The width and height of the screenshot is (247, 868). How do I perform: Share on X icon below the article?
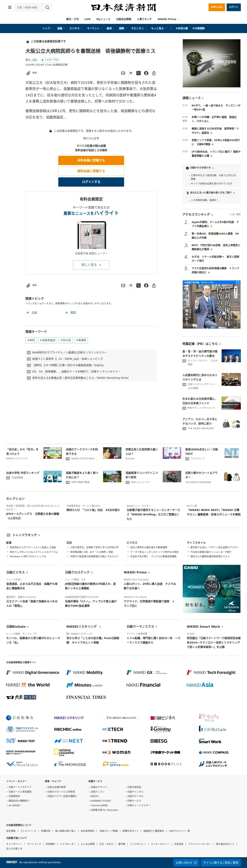139,285
